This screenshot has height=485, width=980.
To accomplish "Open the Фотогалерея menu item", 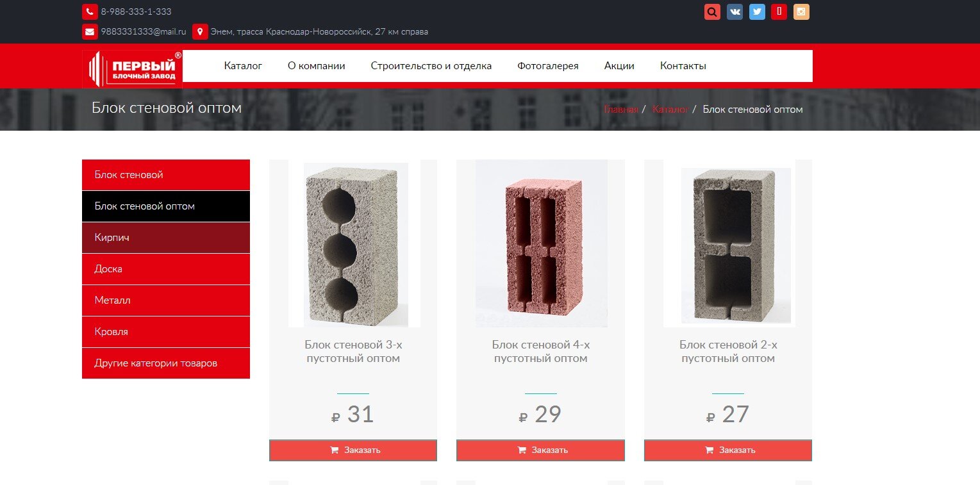I will click(x=548, y=66).
